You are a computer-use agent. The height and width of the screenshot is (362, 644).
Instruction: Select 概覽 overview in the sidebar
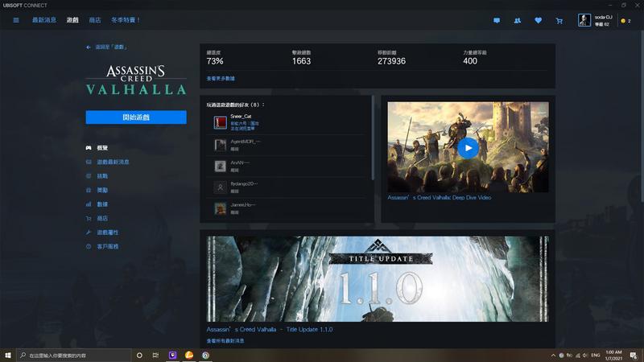tap(102, 148)
